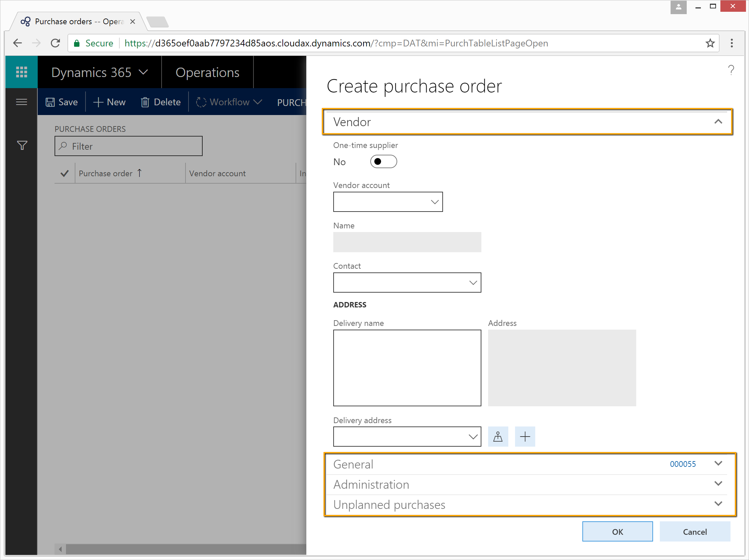Open Chrome three-dot menu
Screen dimensions: 749x560
click(x=732, y=43)
